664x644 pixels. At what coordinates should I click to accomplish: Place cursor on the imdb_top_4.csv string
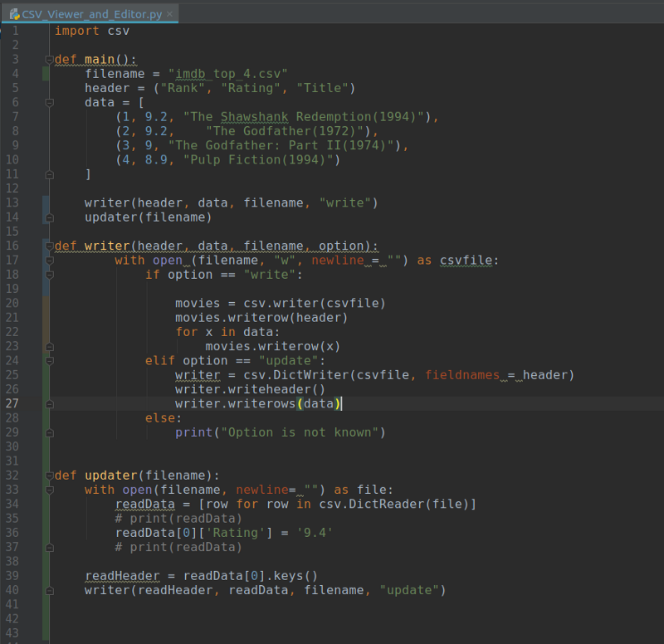(227, 74)
